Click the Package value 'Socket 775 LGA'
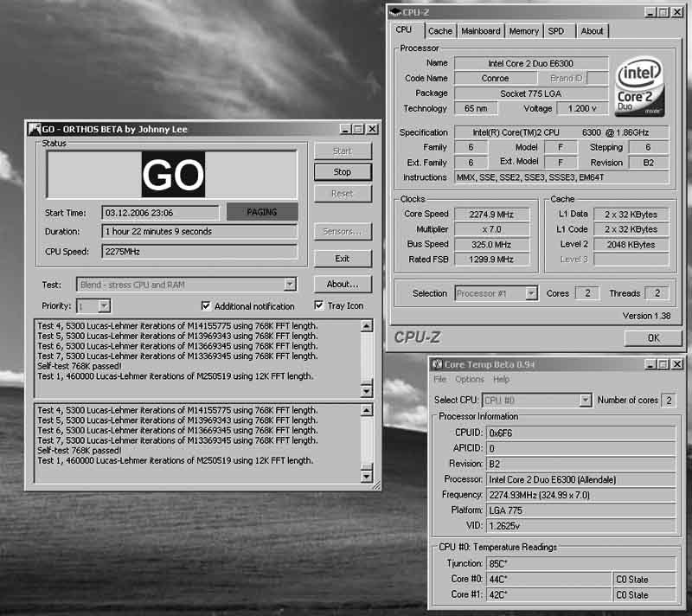 tap(531, 93)
